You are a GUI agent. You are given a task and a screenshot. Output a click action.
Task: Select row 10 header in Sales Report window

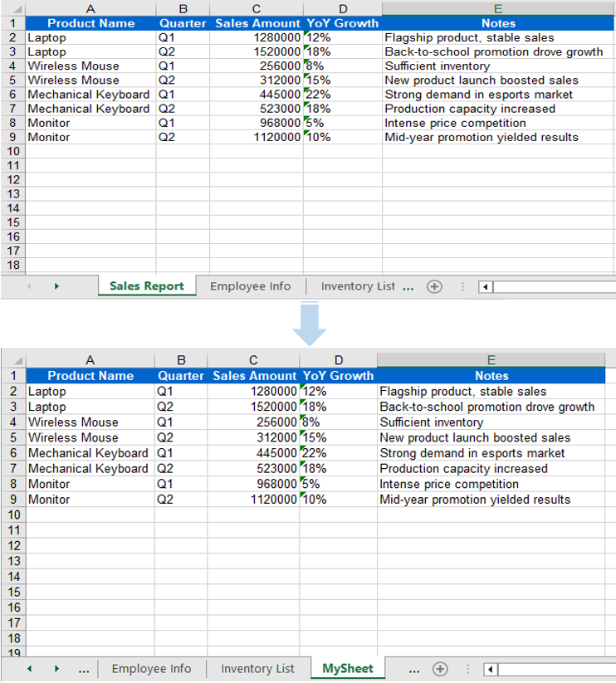[x=13, y=152]
